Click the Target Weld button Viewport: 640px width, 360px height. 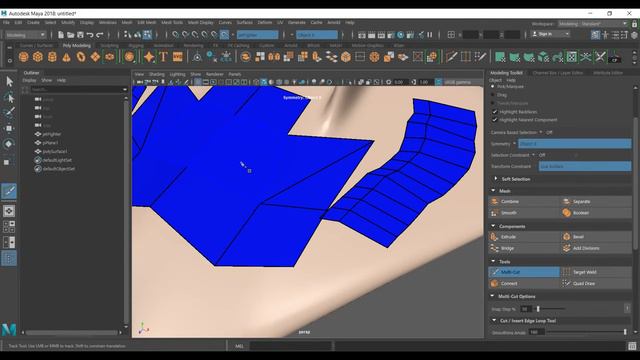tap(596, 272)
